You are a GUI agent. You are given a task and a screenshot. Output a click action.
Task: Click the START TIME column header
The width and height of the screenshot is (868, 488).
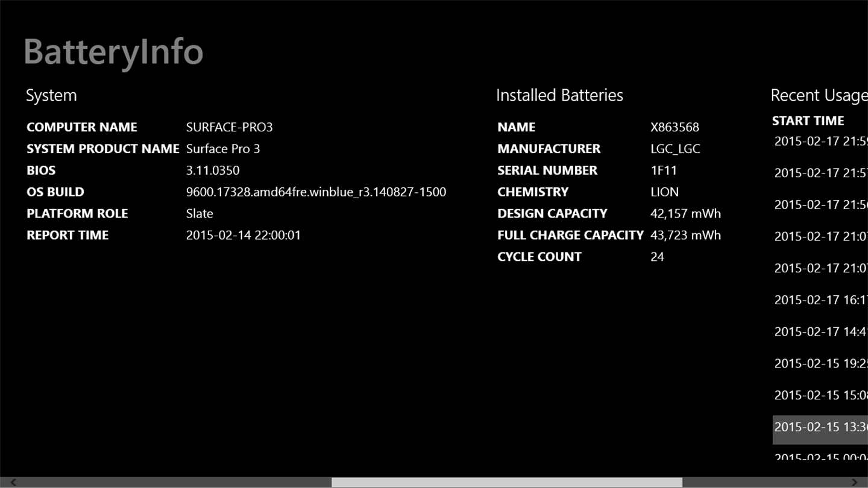[x=808, y=120]
